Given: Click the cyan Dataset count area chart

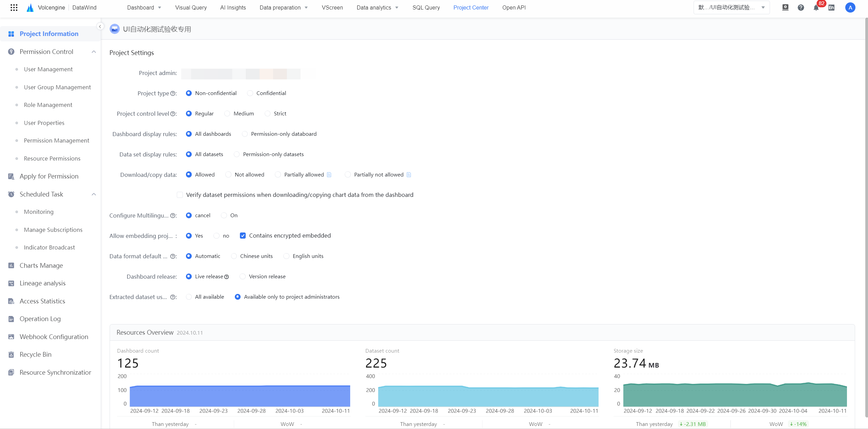Looking at the screenshot, I should [488, 396].
